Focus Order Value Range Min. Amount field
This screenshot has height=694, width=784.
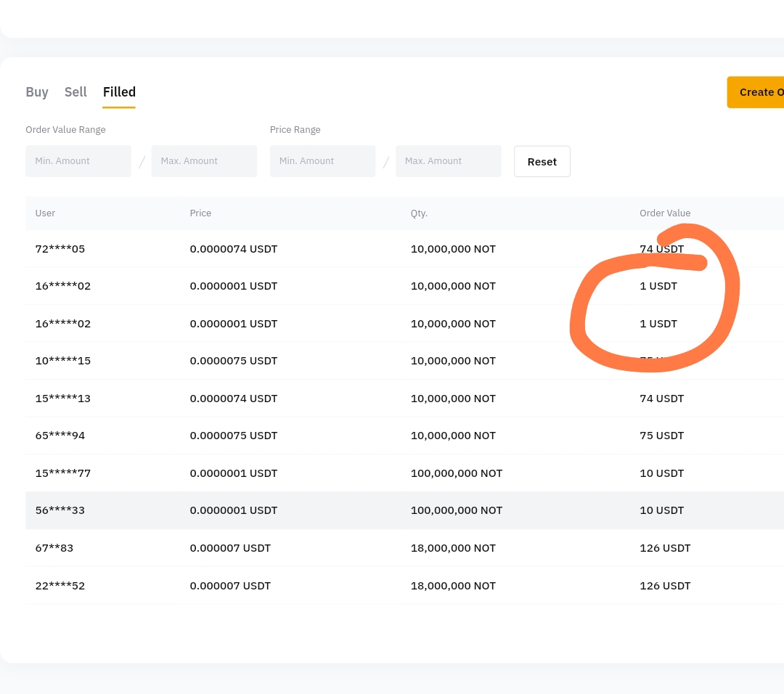78,161
